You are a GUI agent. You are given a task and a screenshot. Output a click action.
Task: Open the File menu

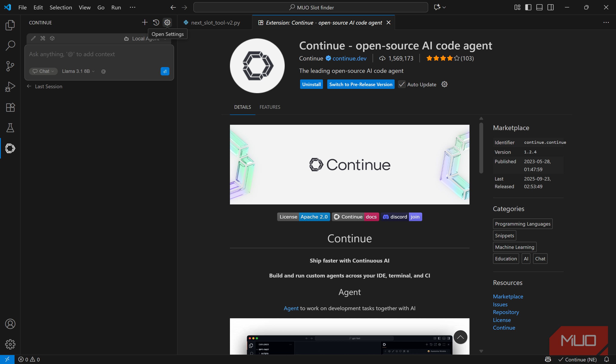pos(22,7)
